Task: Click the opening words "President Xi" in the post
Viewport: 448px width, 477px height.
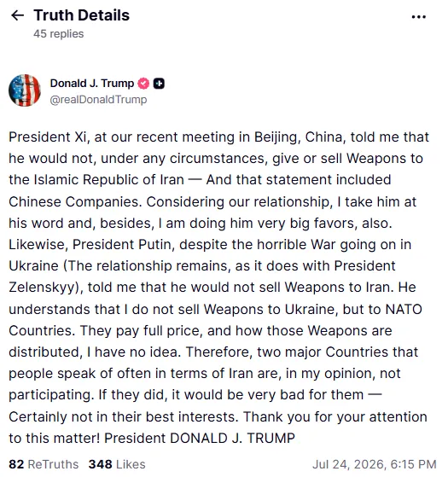Action: (x=49, y=137)
